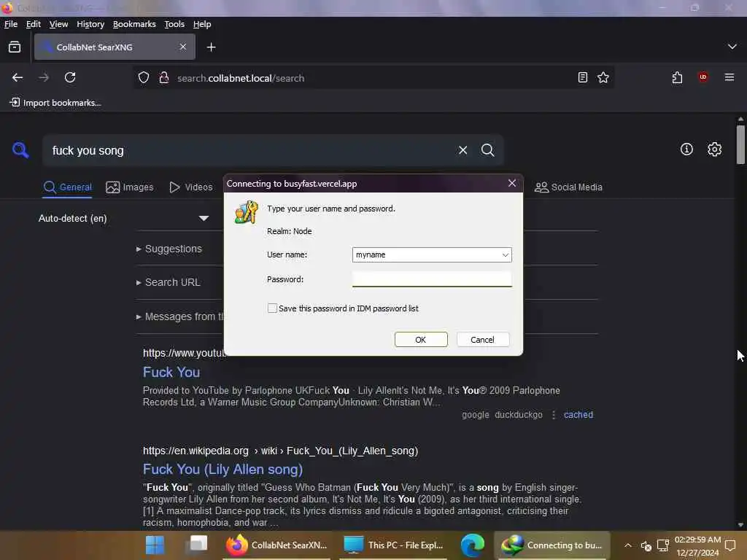Image resolution: width=747 pixels, height=560 pixels.
Task: List all tabs with the chevron
Action: (x=732, y=47)
